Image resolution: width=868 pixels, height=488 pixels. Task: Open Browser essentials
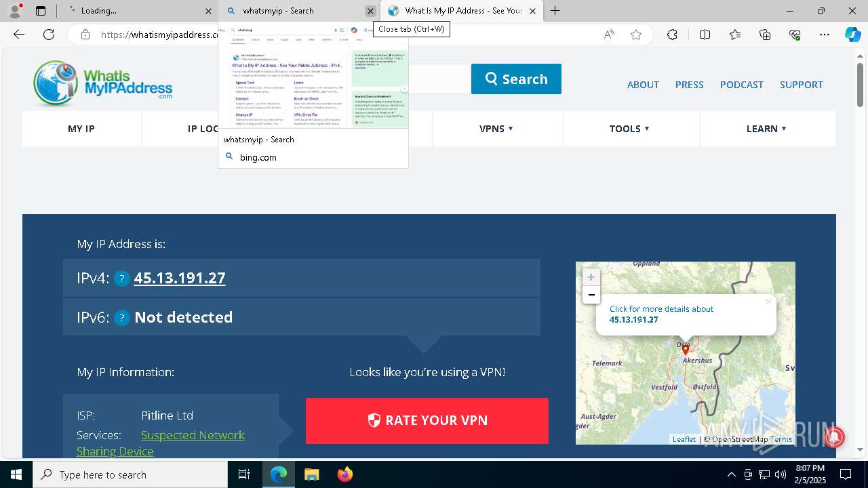(x=795, y=35)
